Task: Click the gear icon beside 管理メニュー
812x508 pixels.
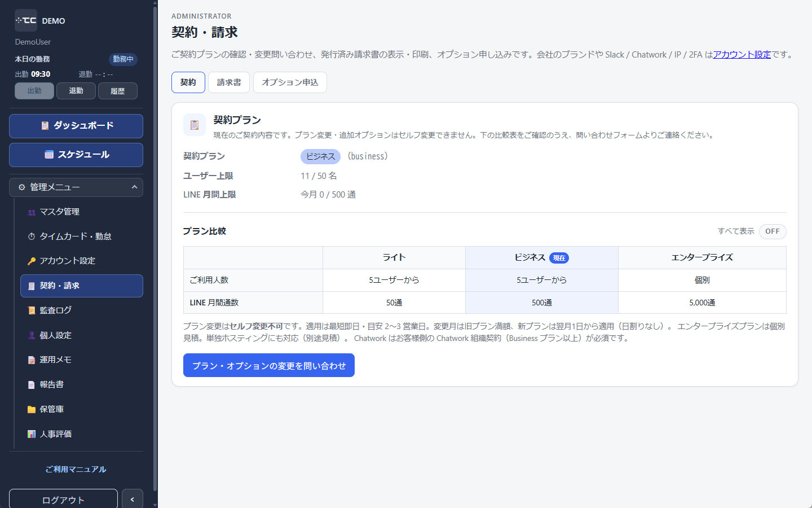Action: point(22,187)
